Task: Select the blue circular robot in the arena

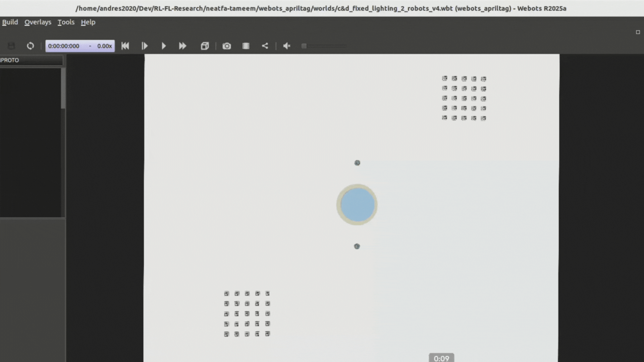Action: [x=357, y=204]
